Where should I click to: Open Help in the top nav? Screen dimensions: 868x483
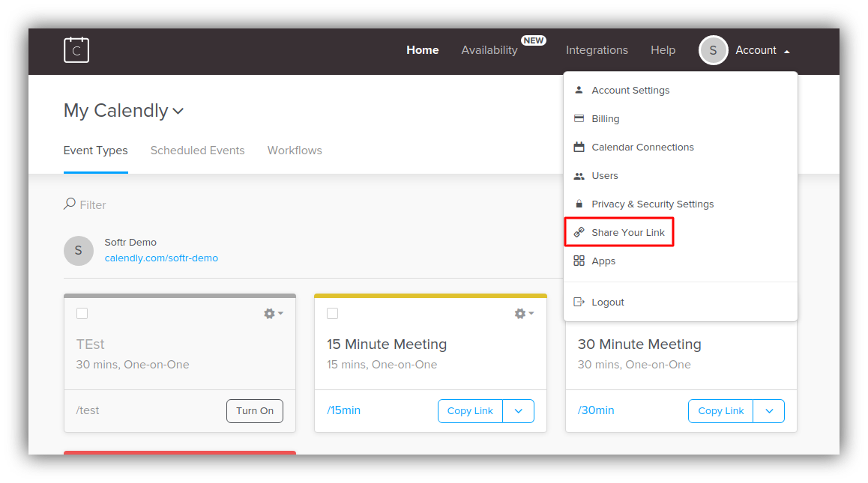(x=663, y=50)
